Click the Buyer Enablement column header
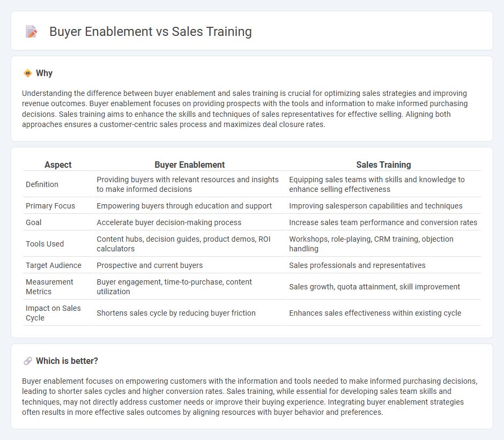 point(189,165)
